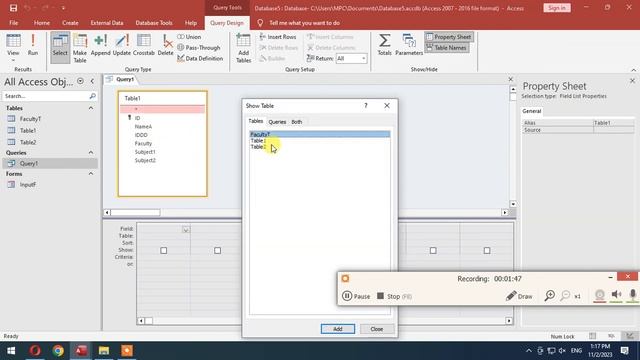Collapse the navigation pane with the chevron

(92, 81)
